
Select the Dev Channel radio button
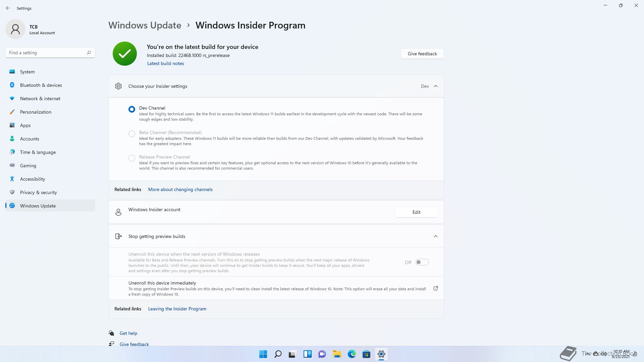[x=132, y=109]
